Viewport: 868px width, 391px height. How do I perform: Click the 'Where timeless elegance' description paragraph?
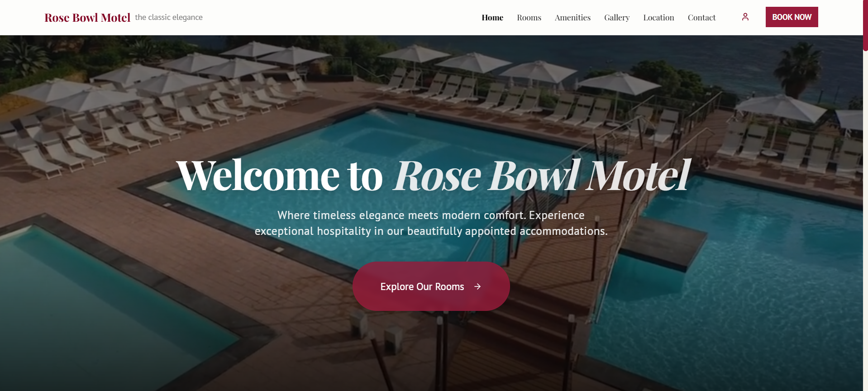pos(431,223)
